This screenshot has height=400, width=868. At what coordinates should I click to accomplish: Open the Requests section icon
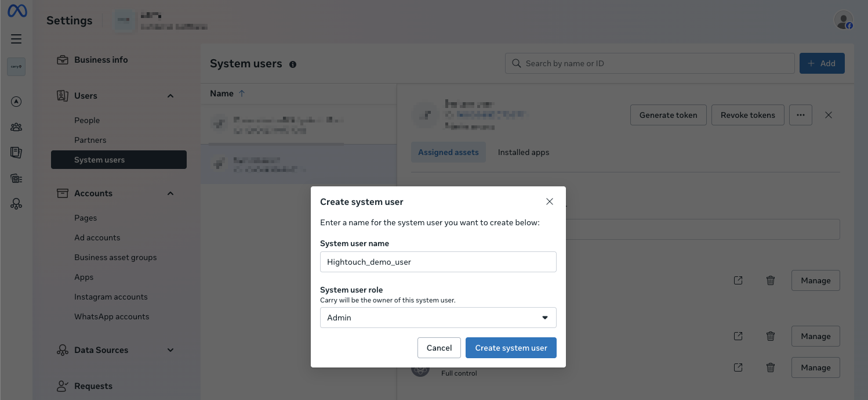point(63,385)
